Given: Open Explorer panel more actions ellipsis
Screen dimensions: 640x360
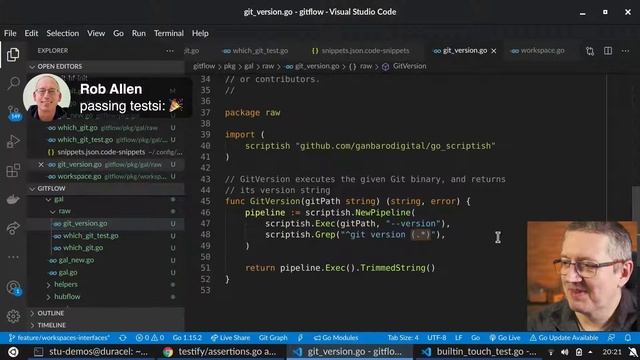Looking at the screenshot, I should (x=170, y=51).
